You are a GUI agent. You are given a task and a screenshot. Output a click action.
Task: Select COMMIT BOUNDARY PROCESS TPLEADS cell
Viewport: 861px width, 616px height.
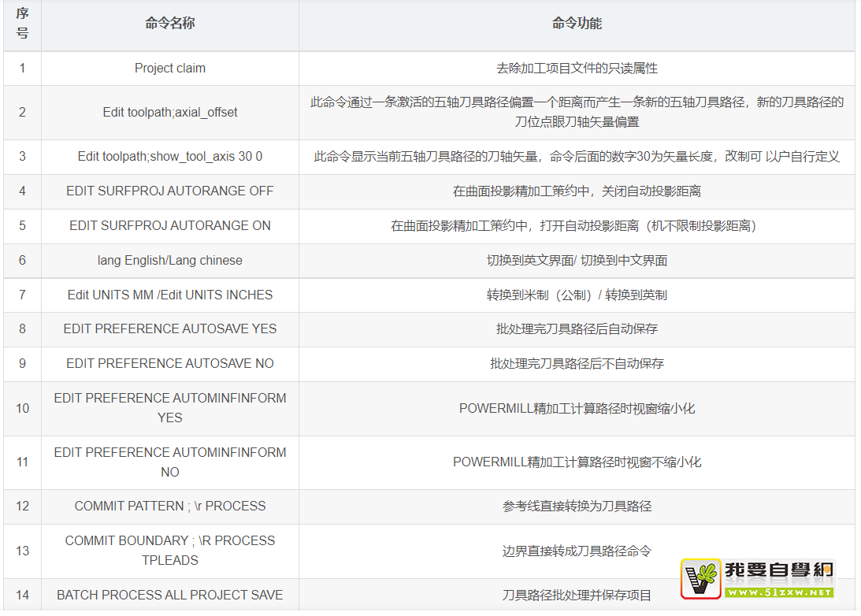point(170,551)
